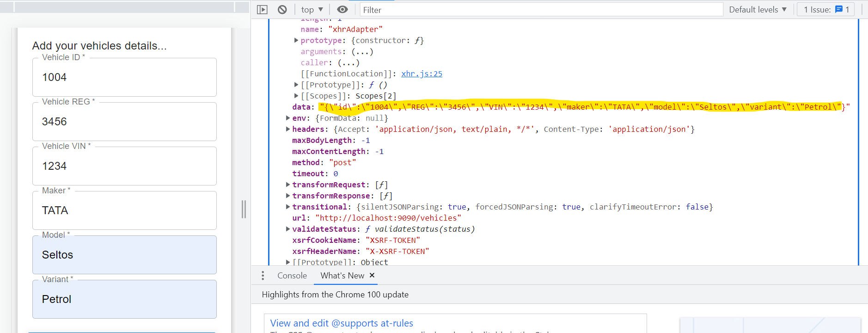Open the xhr.js:25 source link
The image size is (868, 333).
pyautogui.click(x=422, y=74)
